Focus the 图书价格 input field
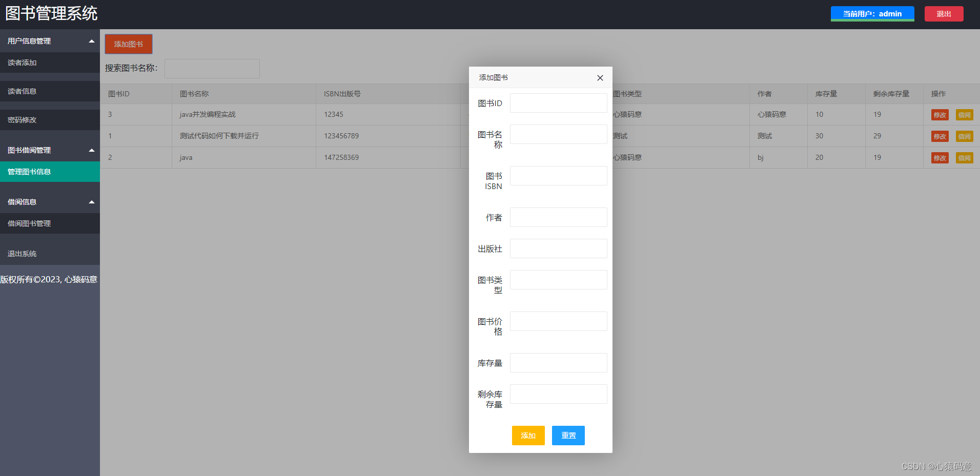Screen dimensions: 980x476 click(x=559, y=321)
